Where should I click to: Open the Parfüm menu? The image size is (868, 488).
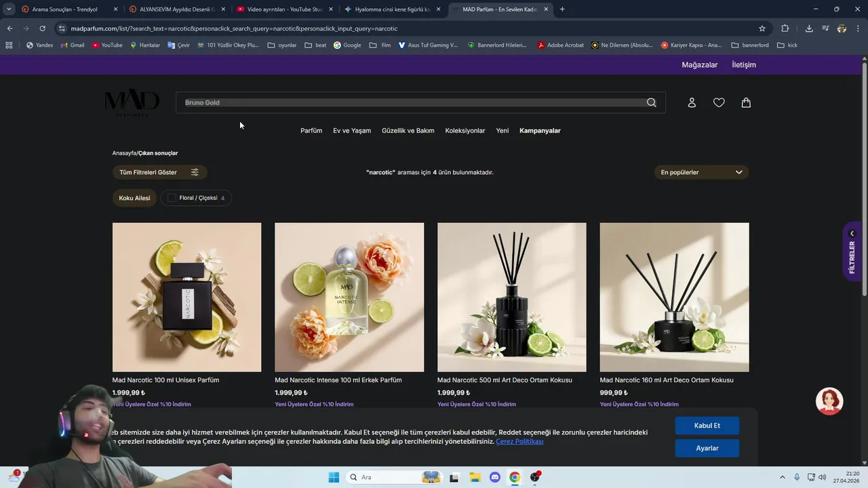pos(311,131)
